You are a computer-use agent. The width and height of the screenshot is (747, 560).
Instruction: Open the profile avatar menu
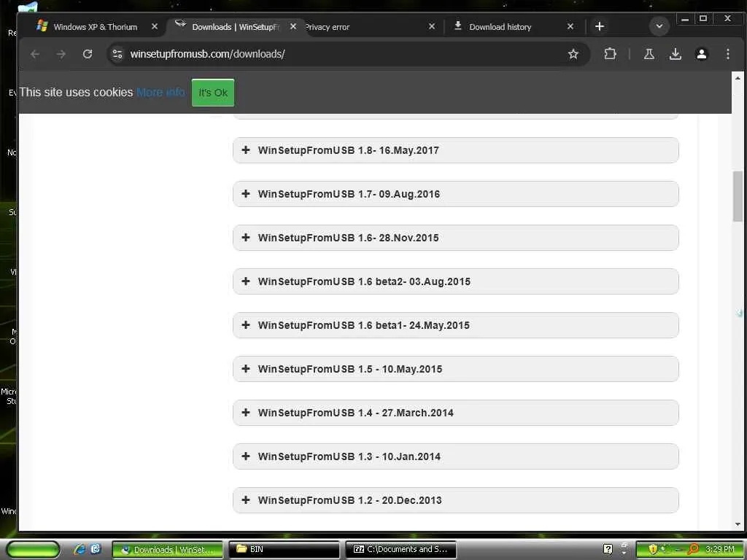[701, 54]
